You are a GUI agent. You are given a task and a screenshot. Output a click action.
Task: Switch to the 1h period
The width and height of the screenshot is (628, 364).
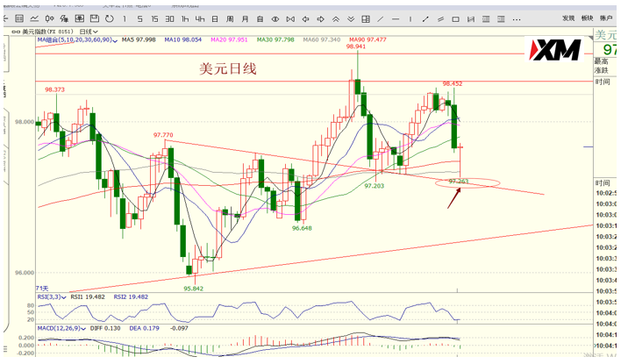tap(185, 18)
